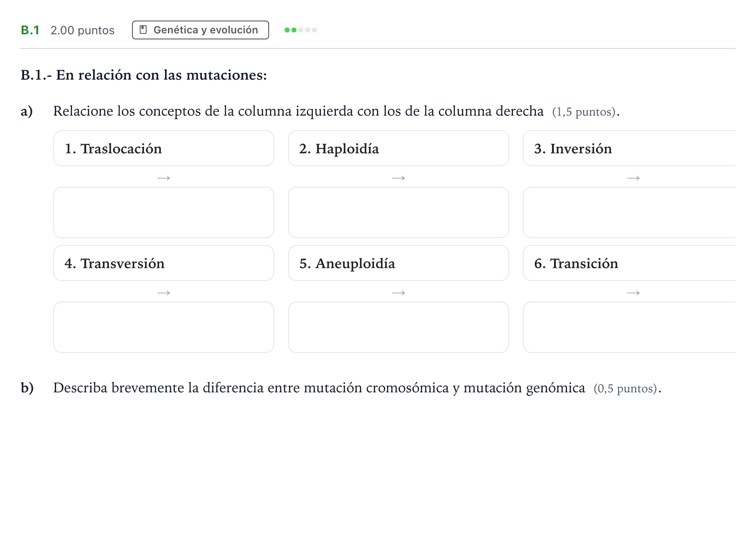Click the empty answer box under Transición
756x550 pixels.
629,327
